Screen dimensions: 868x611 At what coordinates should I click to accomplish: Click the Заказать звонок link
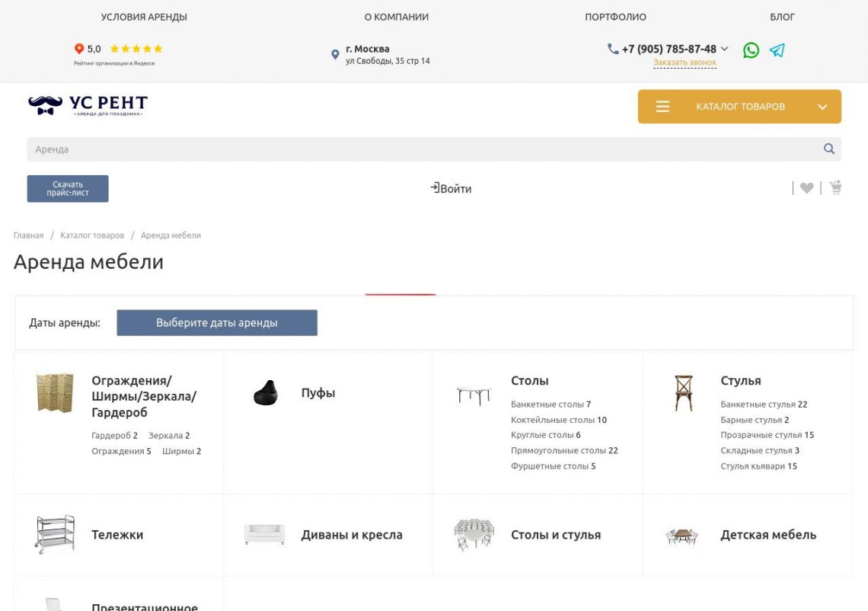pos(685,62)
